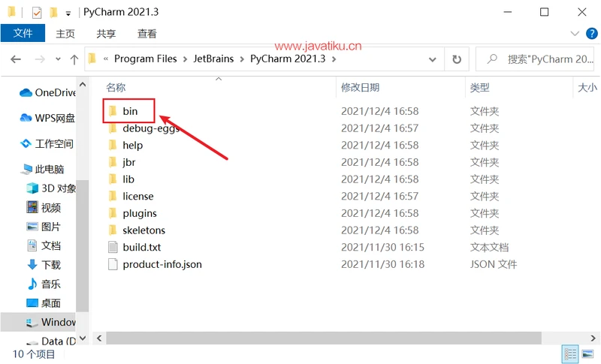Click the properties icon in quick access toolbar
Viewport: 601px width, 364px height.
point(36,12)
